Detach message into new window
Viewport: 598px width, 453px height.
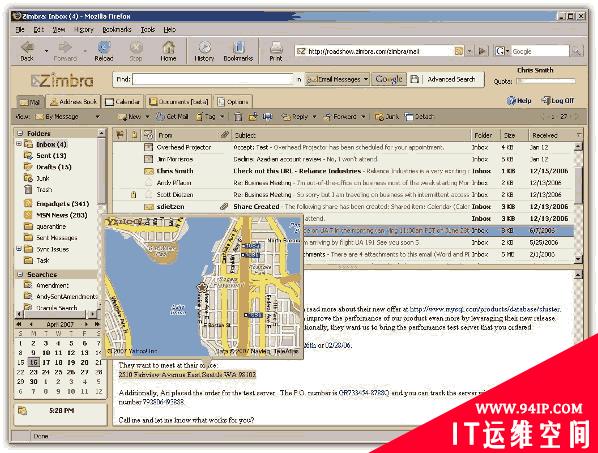pyautogui.click(x=419, y=117)
